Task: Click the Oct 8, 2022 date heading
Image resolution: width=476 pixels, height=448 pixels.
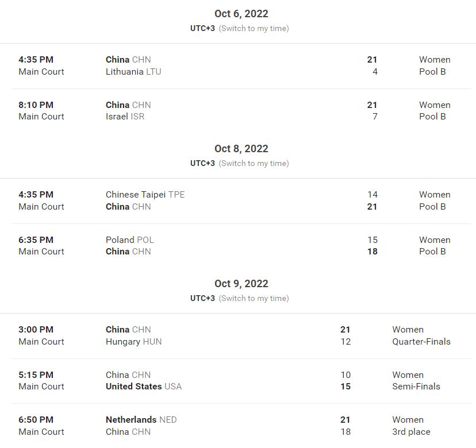Action: pyautogui.click(x=241, y=149)
